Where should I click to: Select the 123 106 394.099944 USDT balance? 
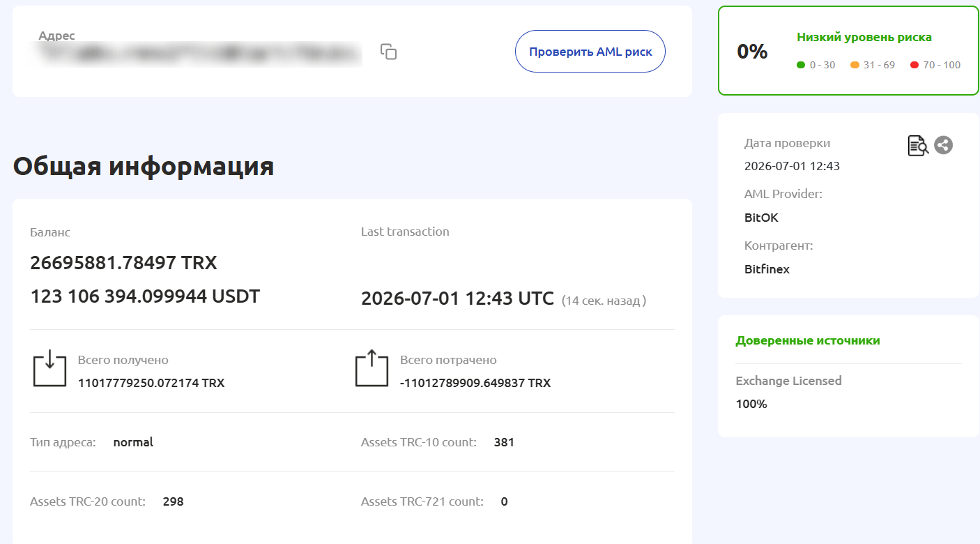(x=145, y=296)
